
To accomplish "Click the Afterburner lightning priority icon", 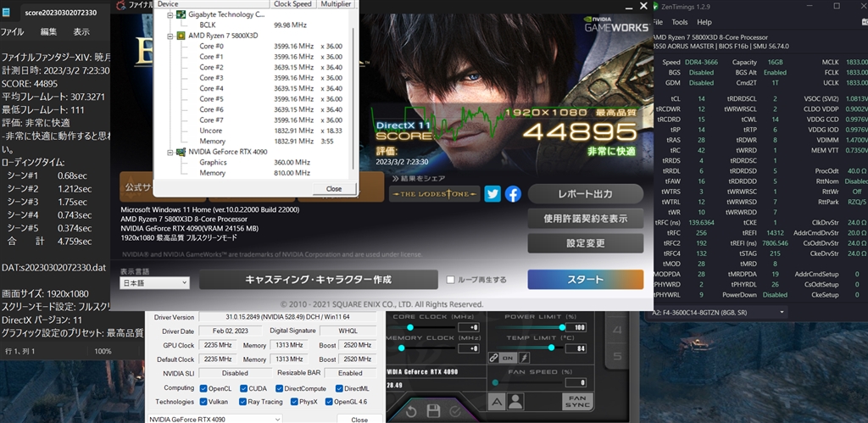I will tap(523, 359).
